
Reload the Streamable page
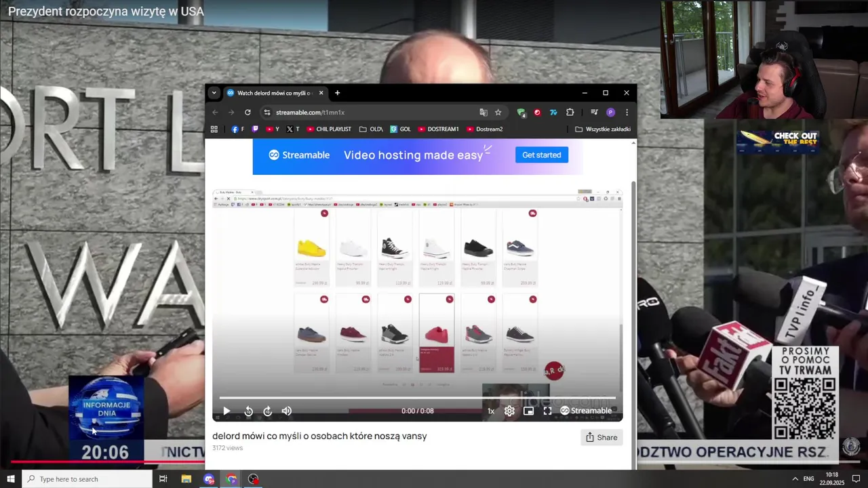tap(248, 113)
